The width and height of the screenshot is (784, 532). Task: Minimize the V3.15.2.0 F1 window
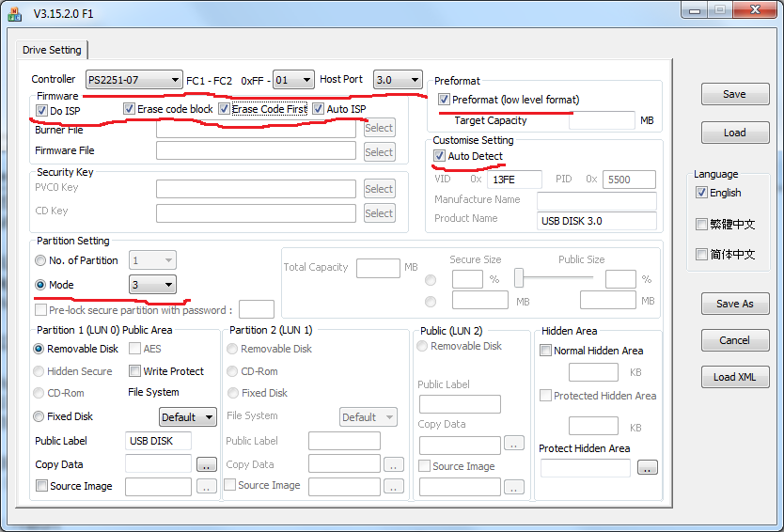click(694, 11)
